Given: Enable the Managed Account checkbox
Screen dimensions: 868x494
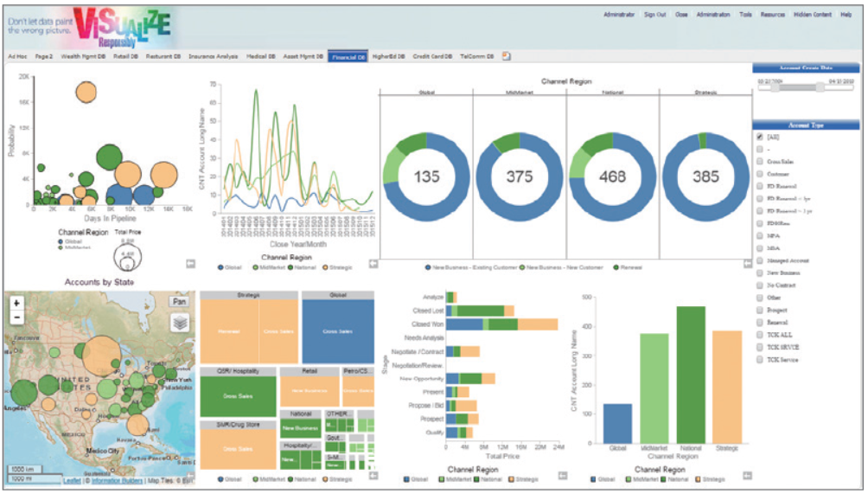Looking at the screenshot, I should pyautogui.click(x=759, y=260).
